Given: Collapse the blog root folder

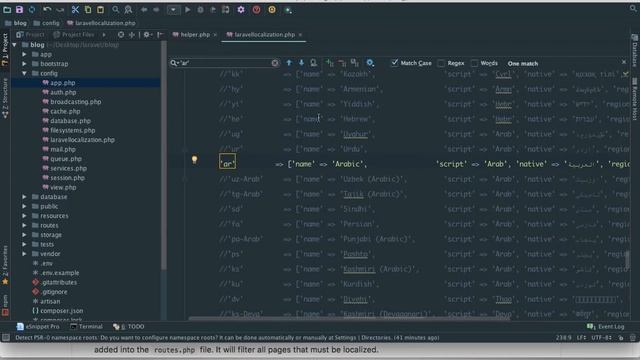Looking at the screenshot, I should click(x=15, y=44).
